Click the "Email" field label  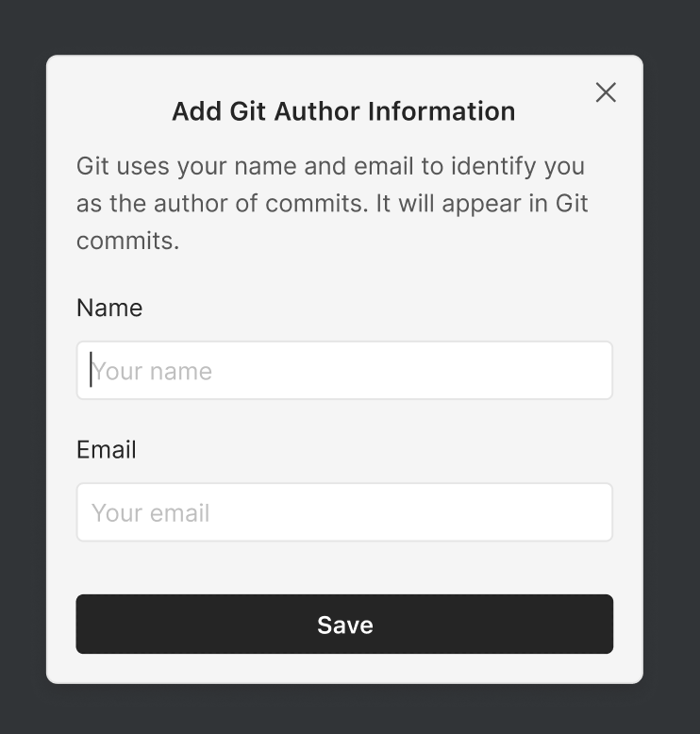(107, 449)
